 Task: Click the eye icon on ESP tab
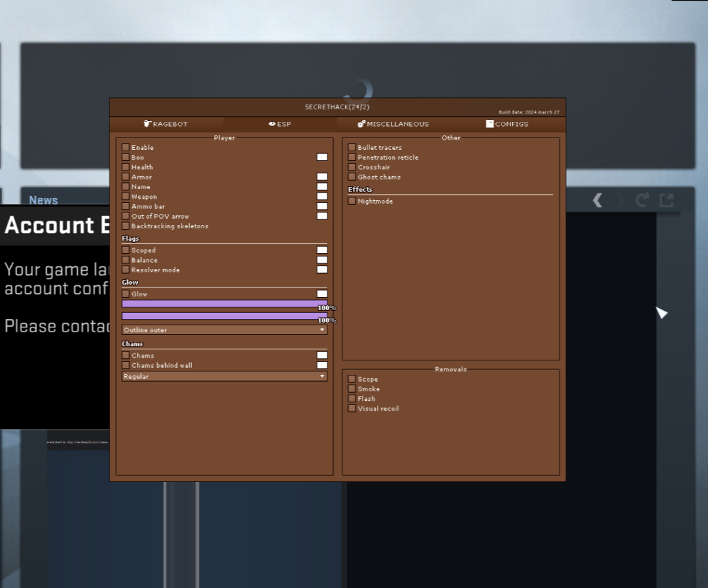tap(272, 124)
